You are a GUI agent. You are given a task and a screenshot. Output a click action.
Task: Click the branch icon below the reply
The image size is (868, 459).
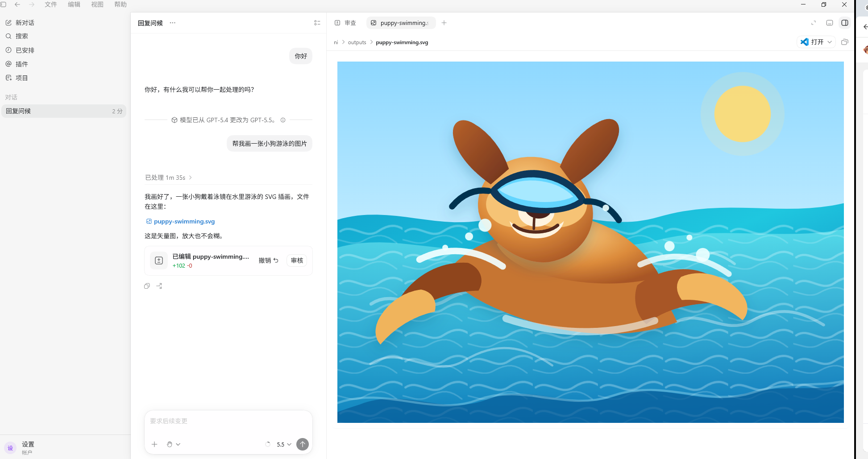(159, 286)
